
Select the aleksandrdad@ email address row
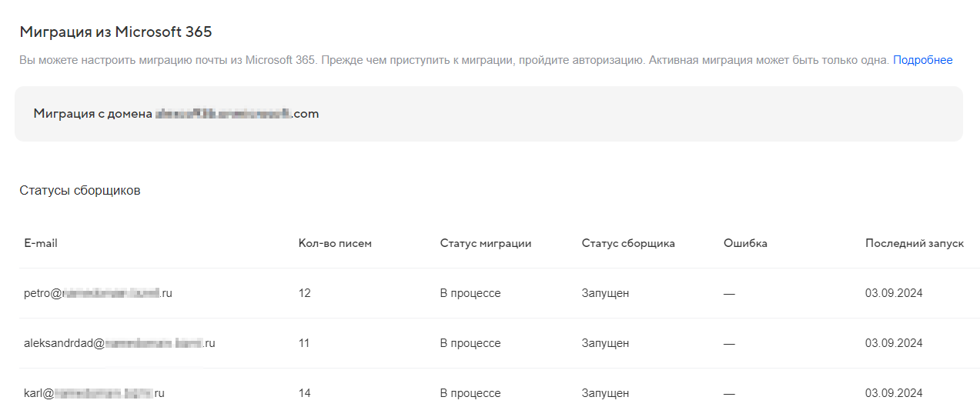(119, 343)
